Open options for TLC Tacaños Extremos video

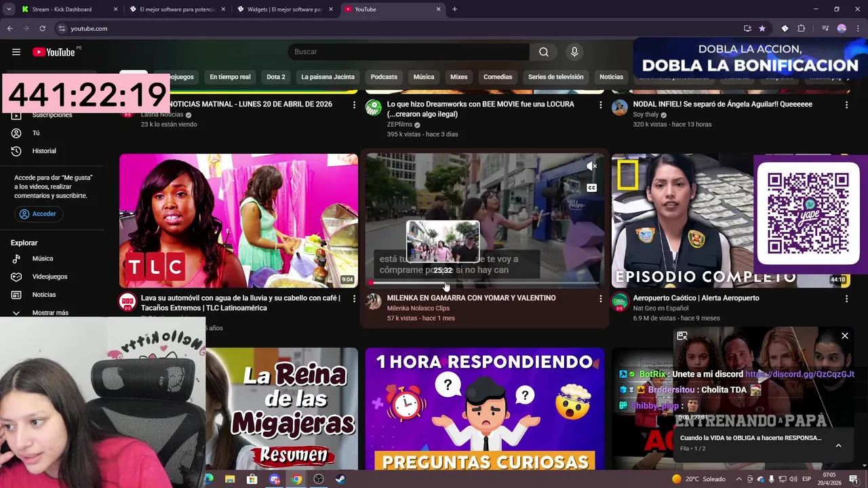point(354,299)
